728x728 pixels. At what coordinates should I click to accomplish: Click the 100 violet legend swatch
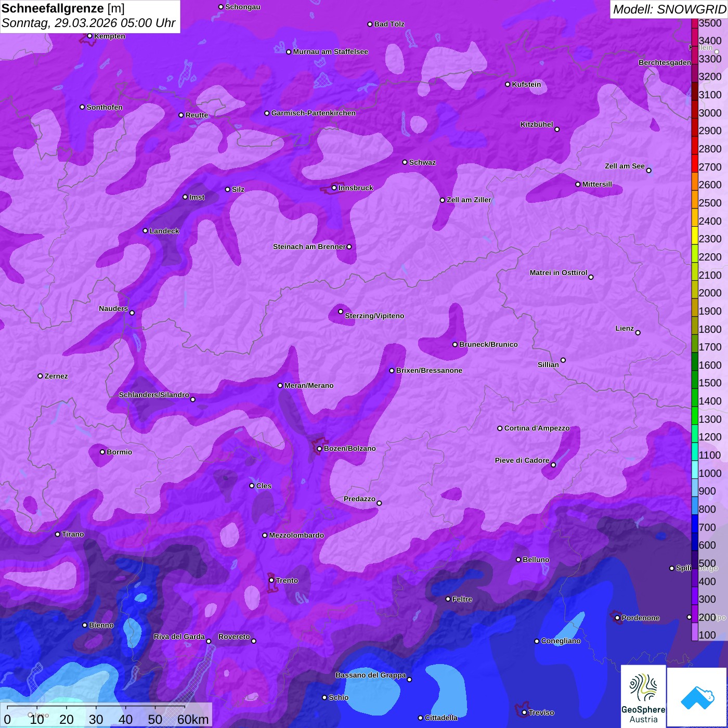tap(695, 631)
